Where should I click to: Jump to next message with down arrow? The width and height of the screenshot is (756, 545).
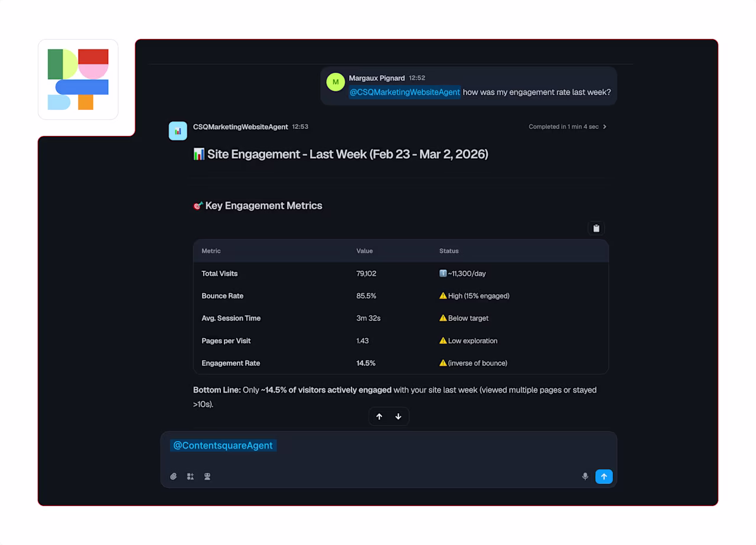pos(398,417)
